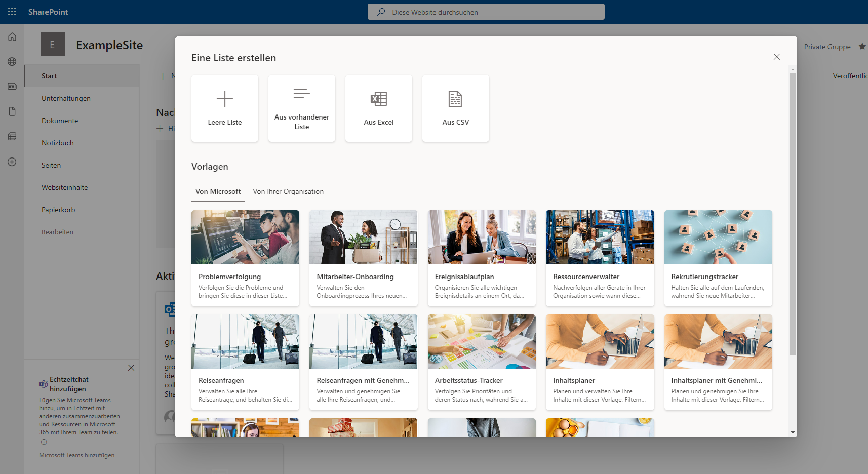Image resolution: width=868 pixels, height=474 pixels.
Task: Create list Aus CSV
Action: pyautogui.click(x=456, y=108)
